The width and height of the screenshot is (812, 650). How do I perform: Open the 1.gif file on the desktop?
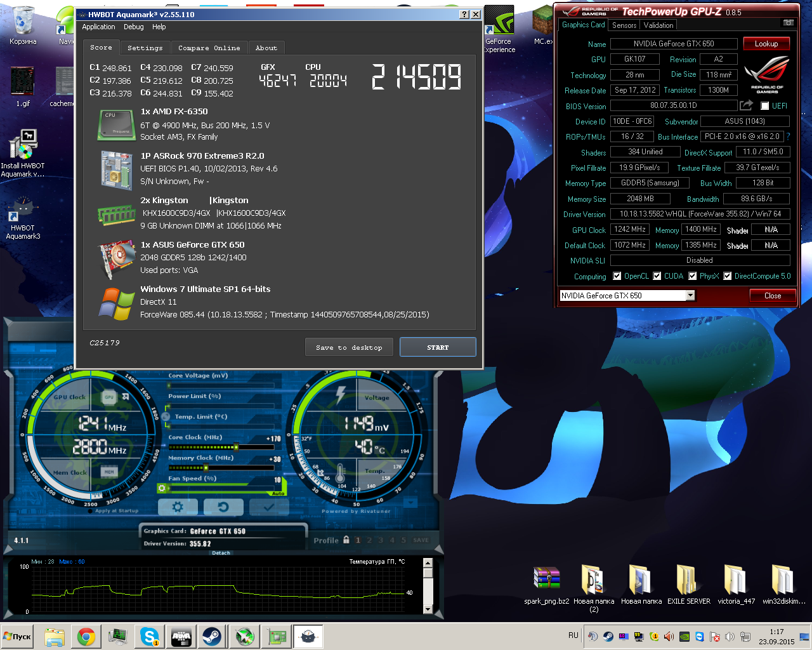23,87
